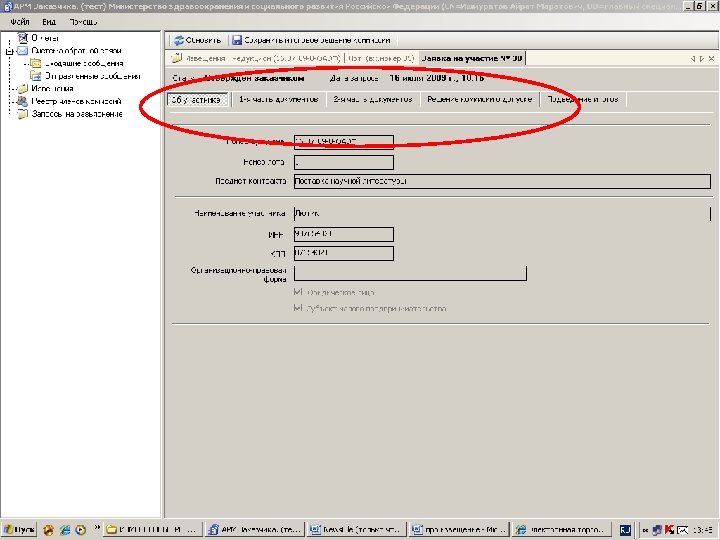Open the Отправленные сообщения folder
Image resolution: width=720 pixels, height=540 pixels.
[x=92, y=76]
